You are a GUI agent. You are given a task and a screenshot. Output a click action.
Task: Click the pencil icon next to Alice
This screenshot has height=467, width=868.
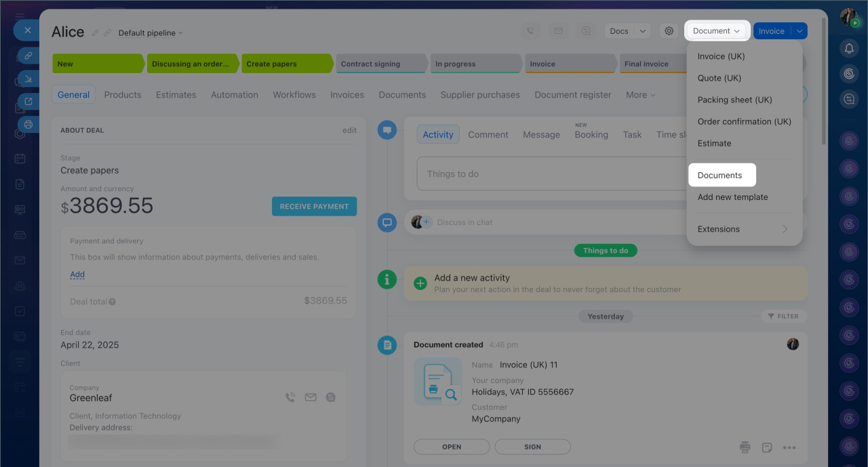tap(96, 33)
